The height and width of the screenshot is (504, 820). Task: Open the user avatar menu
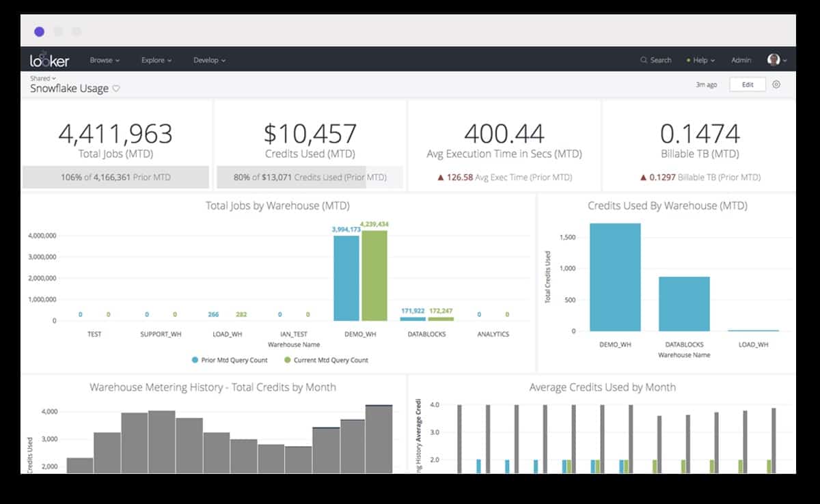click(x=777, y=60)
